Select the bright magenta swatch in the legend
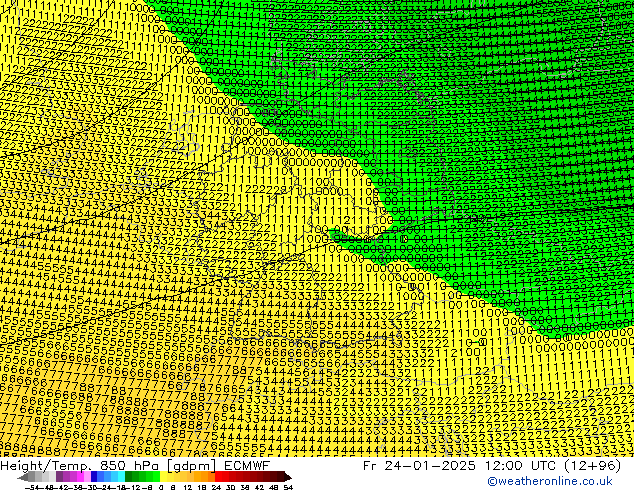 [80, 476]
